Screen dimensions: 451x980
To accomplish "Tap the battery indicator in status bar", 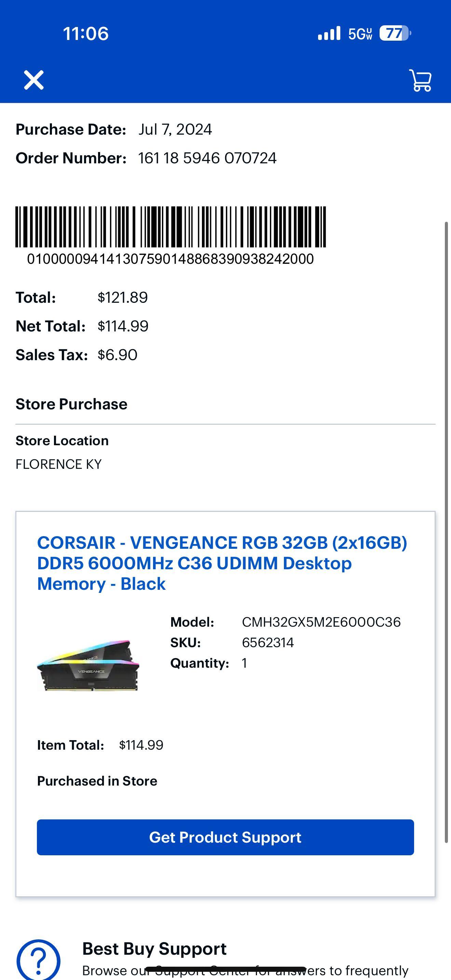I will click(x=395, y=33).
